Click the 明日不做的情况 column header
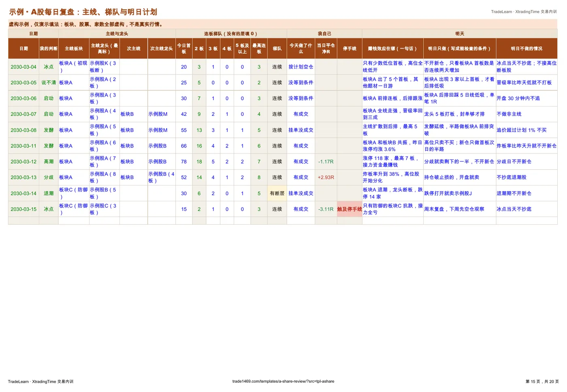The height and width of the screenshot is (392, 567). (526, 49)
